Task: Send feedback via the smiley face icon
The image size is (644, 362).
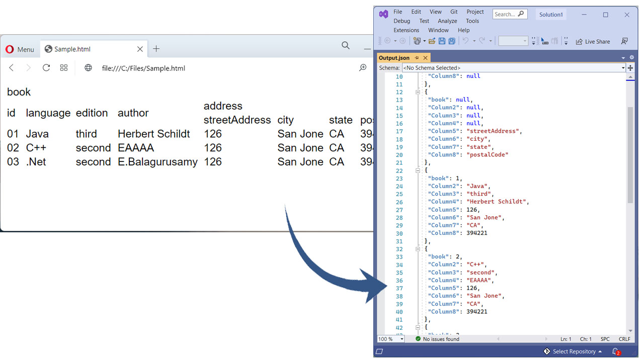Action: 625,41
